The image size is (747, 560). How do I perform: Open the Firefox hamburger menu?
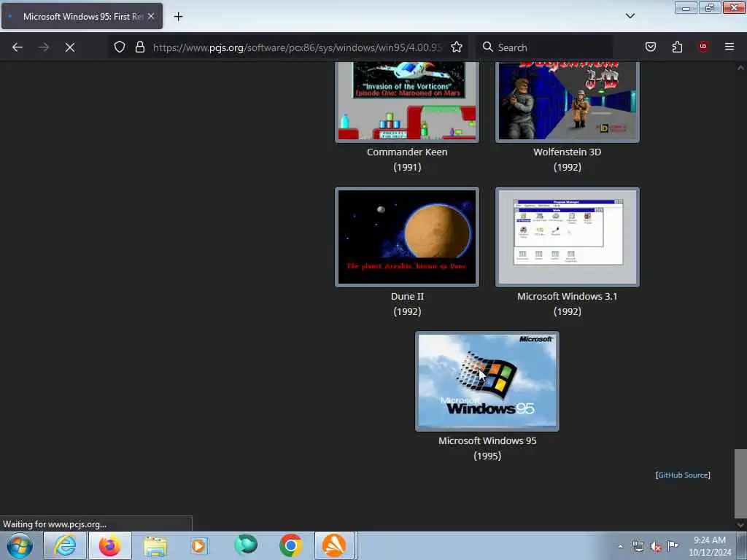click(729, 47)
